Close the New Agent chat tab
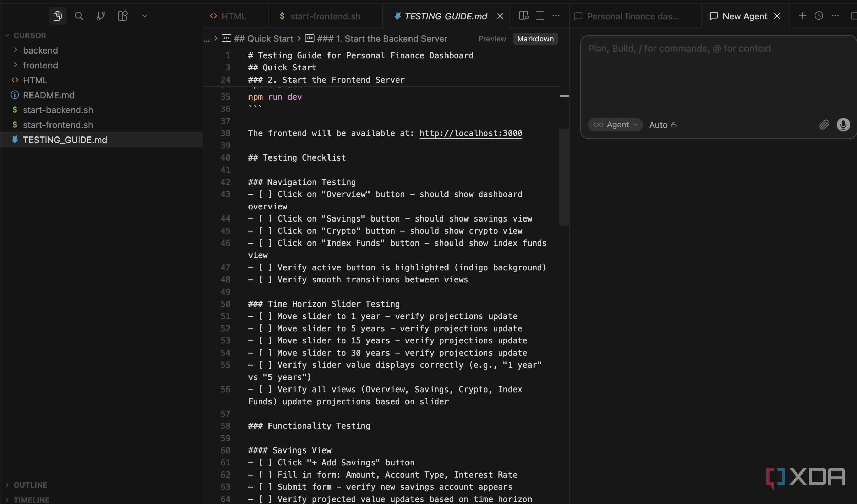This screenshot has height=504, width=857. click(777, 16)
